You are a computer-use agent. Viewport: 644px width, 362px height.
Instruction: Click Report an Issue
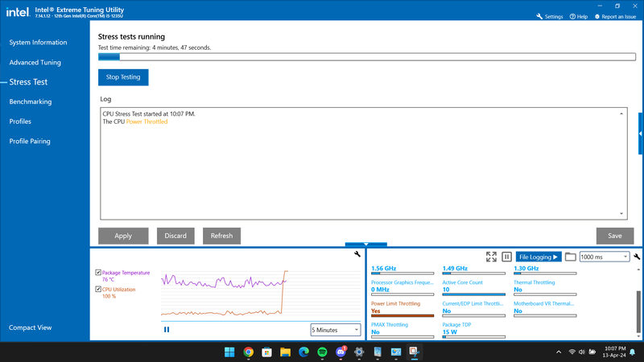click(x=615, y=16)
